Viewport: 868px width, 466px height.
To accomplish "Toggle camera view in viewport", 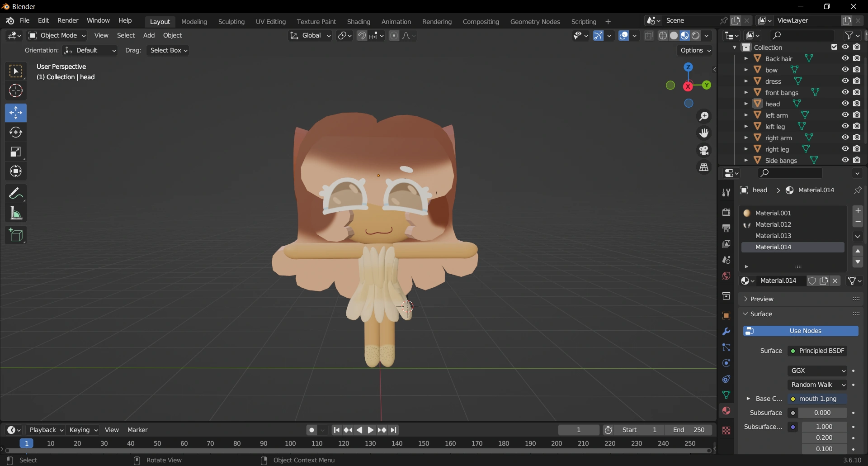I will click(704, 150).
